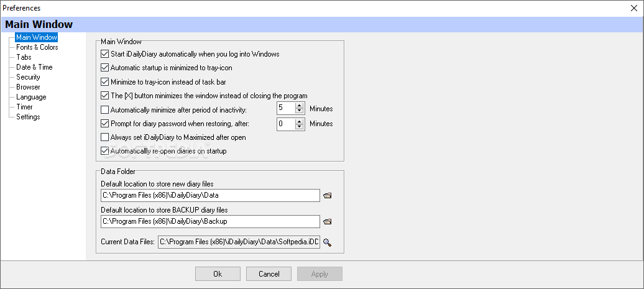
Task: Open current data files magnifier search
Action: (327, 242)
